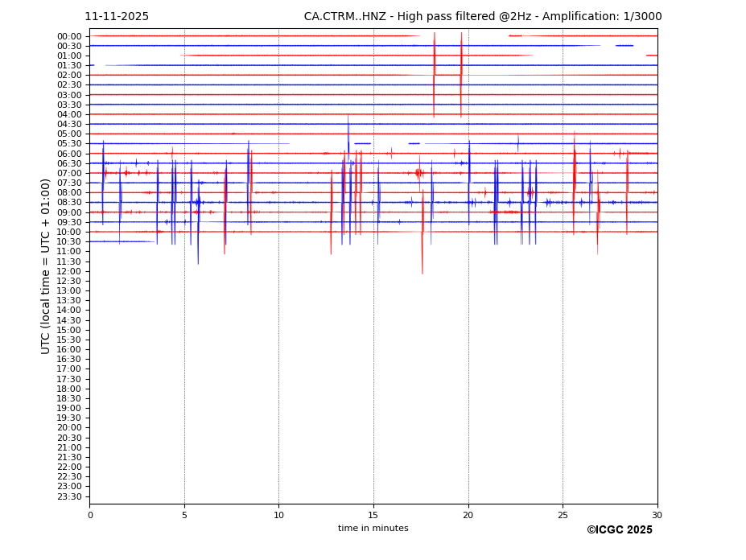
Task: Click the 30 tick on minutes axis
Action: pos(657,515)
